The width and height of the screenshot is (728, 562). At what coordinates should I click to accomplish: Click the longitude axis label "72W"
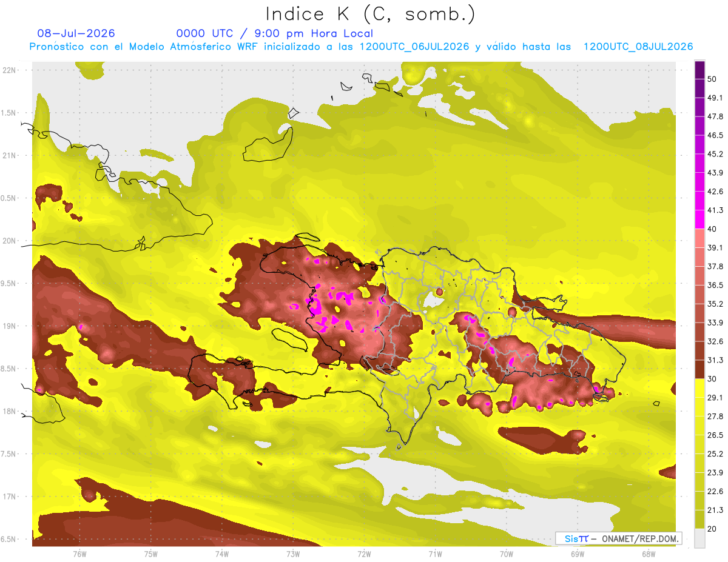[x=364, y=554]
